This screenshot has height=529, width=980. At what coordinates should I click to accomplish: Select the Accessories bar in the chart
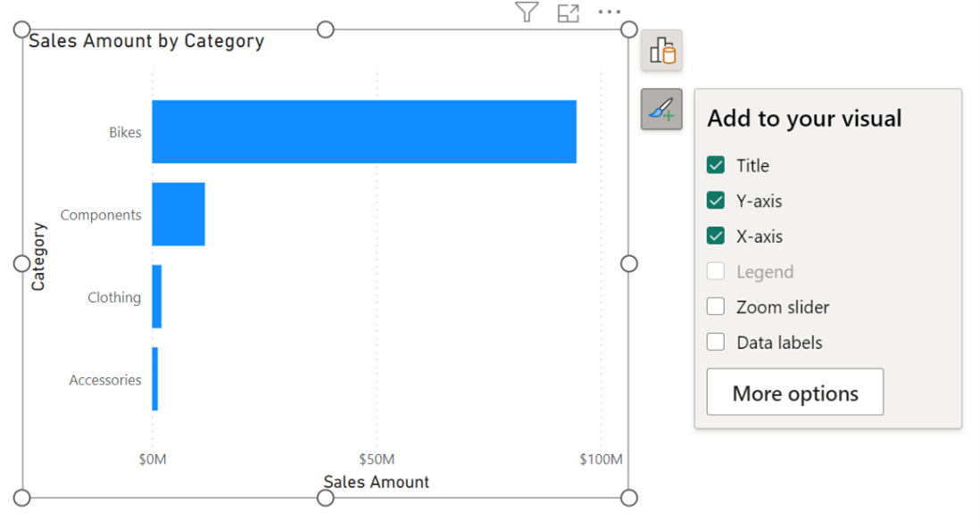(155, 379)
